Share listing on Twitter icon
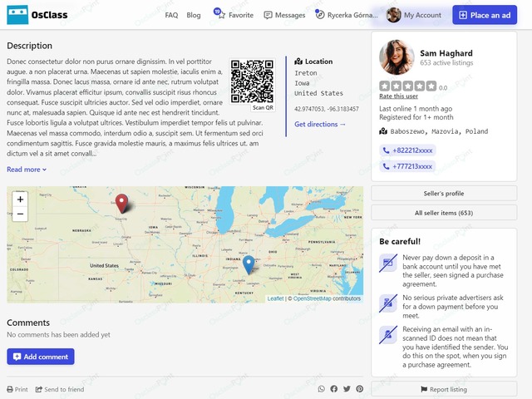 (x=347, y=389)
